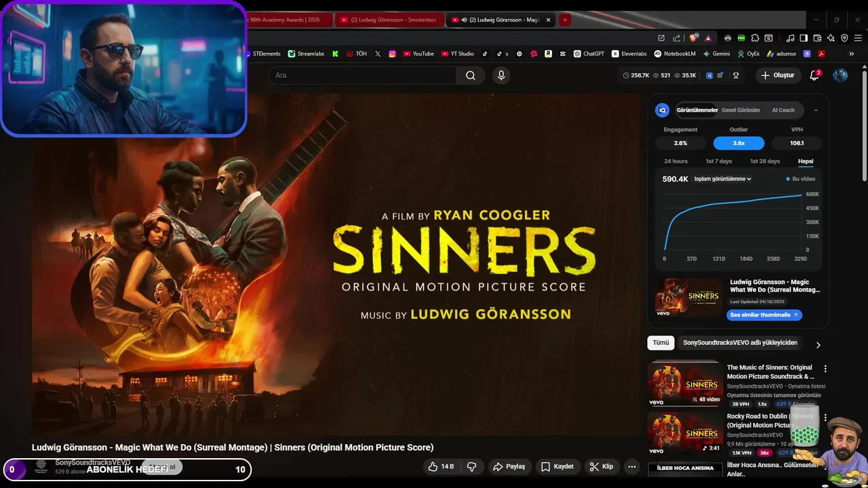Show more filter chips with right chevron
The width and height of the screenshot is (868, 488).
818,344
